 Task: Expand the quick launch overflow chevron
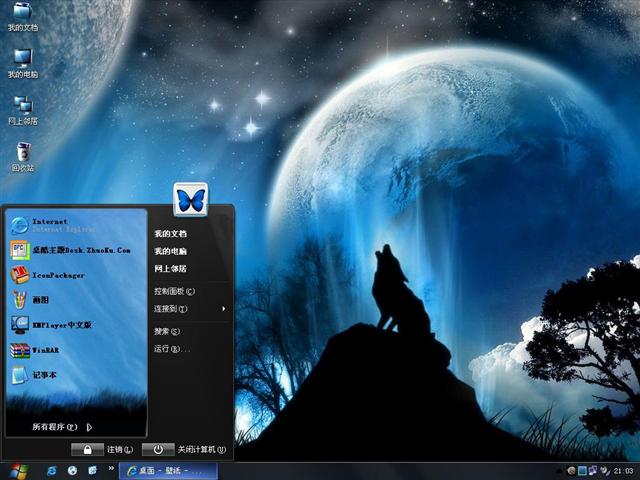(x=111, y=468)
